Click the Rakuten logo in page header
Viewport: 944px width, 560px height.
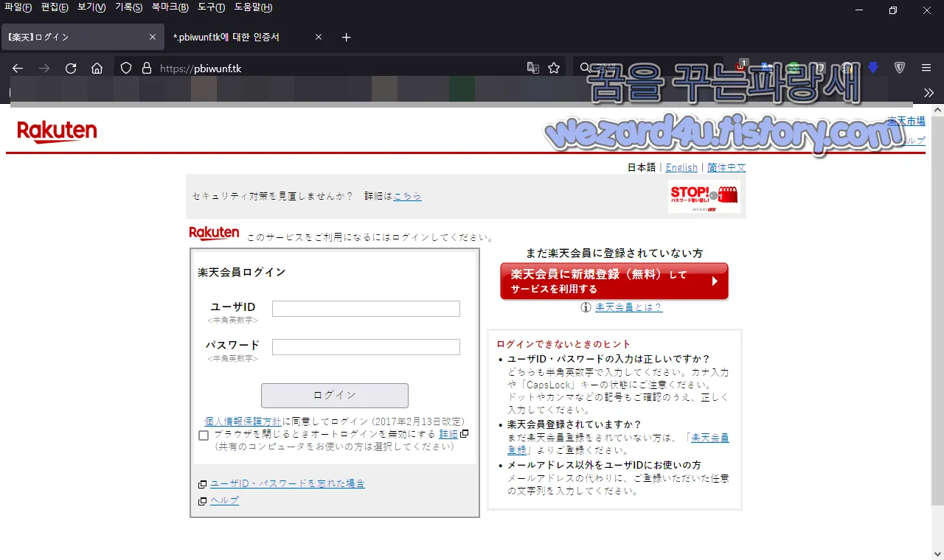(x=57, y=132)
